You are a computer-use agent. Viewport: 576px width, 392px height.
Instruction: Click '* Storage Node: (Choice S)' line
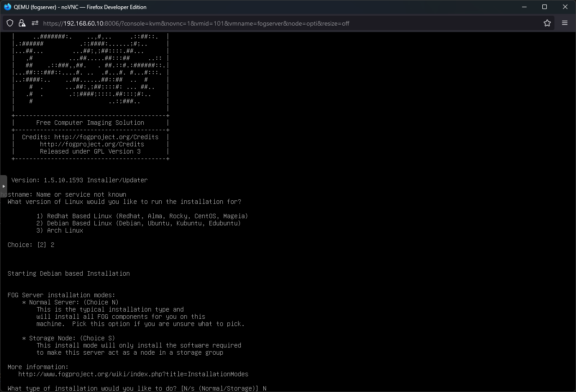click(69, 338)
